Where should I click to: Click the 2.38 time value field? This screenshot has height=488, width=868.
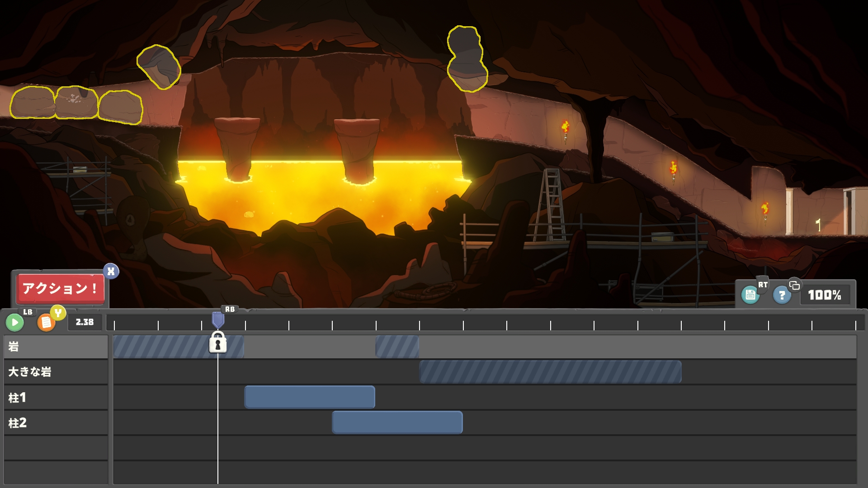tap(85, 322)
